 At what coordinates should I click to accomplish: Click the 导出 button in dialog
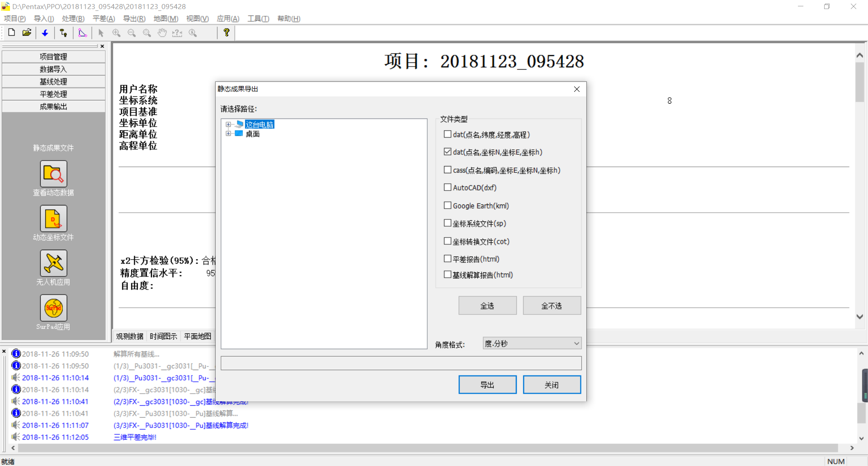(487, 385)
